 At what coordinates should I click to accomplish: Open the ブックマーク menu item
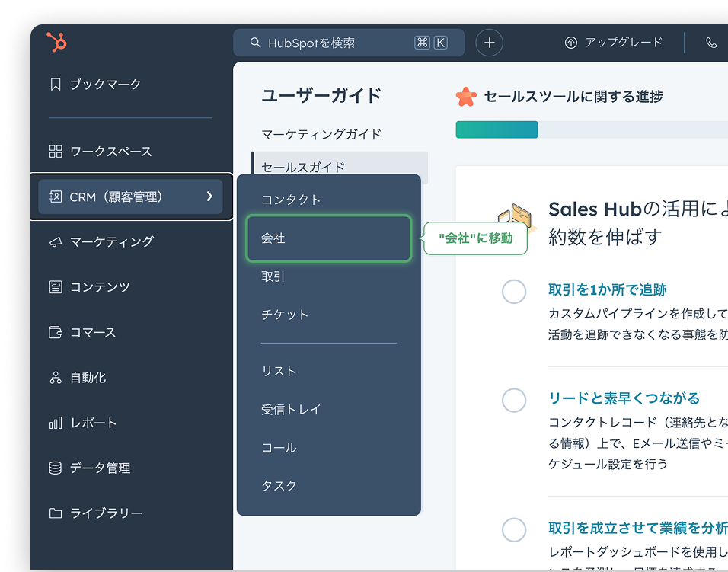tap(105, 85)
